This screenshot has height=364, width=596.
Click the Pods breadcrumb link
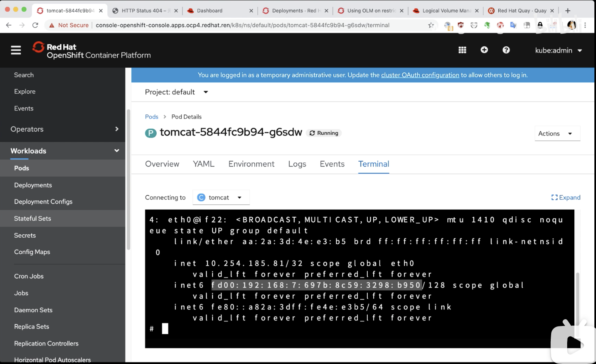pyautogui.click(x=151, y=117)
